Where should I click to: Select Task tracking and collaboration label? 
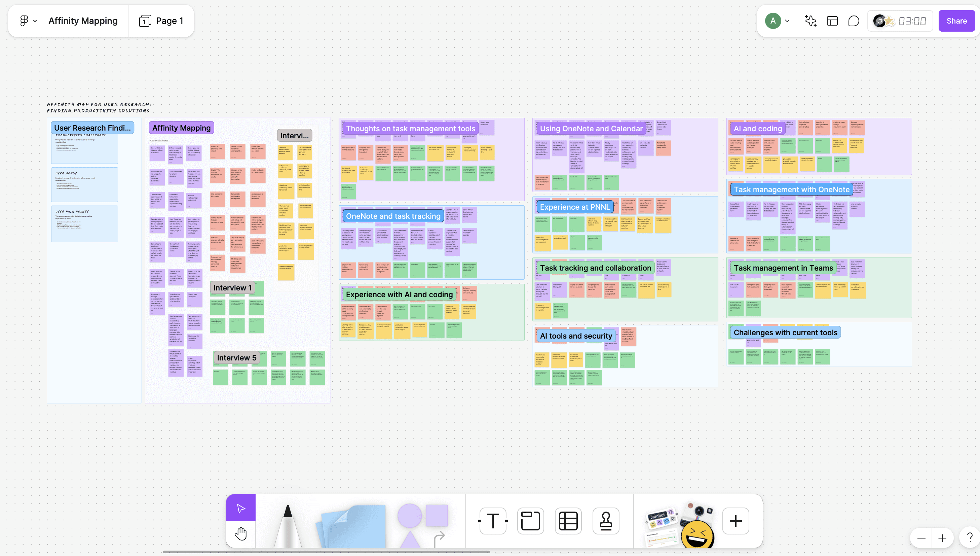tap(596, 268)
